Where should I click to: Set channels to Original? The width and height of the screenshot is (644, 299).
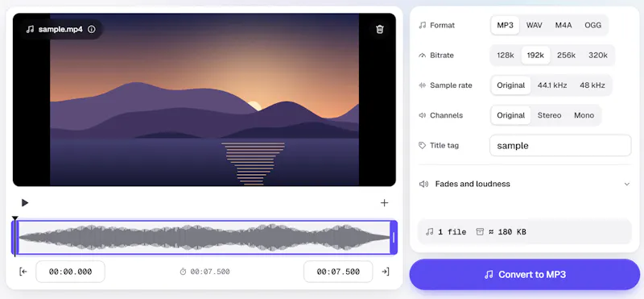510,115
